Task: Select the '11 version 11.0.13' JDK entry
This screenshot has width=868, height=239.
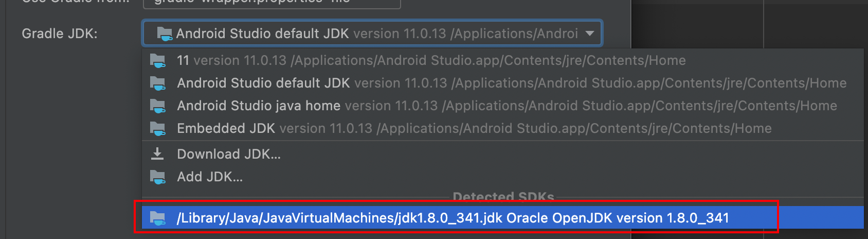Action: pos(503,60)
